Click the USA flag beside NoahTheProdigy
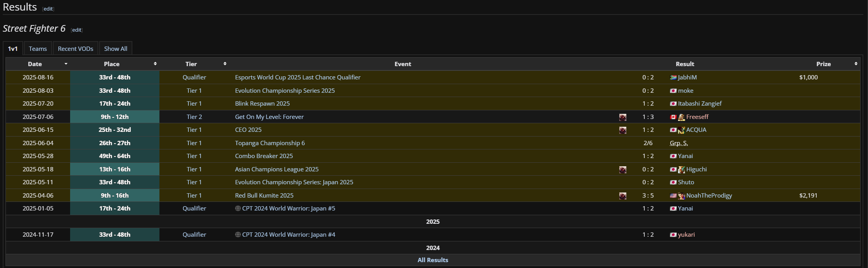This screenshot has height=268, width=868. coord(673,196)
